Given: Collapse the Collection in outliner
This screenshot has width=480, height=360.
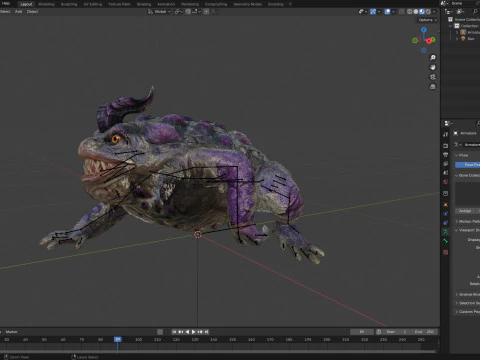Looking at the screenshot, I should coord(451,26).
